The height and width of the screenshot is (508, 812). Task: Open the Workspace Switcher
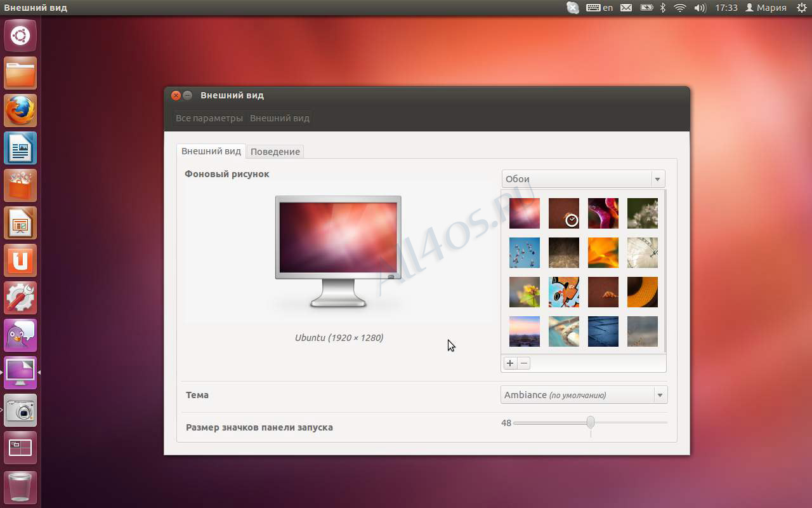point(20,448)
